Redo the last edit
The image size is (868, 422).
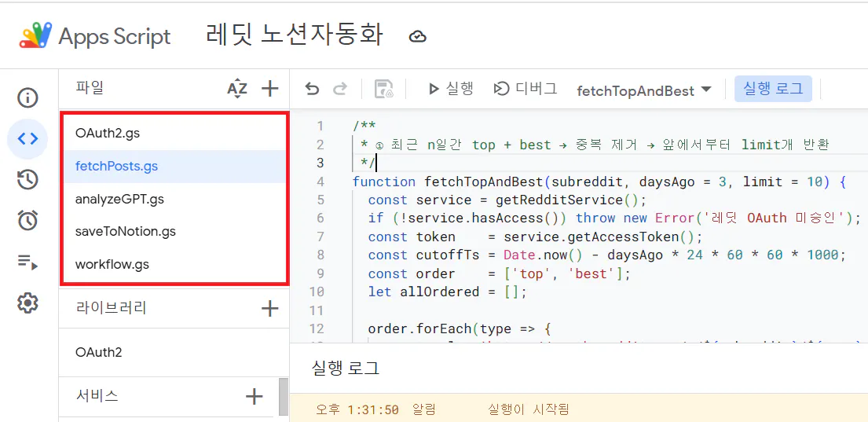pos(341,89)
